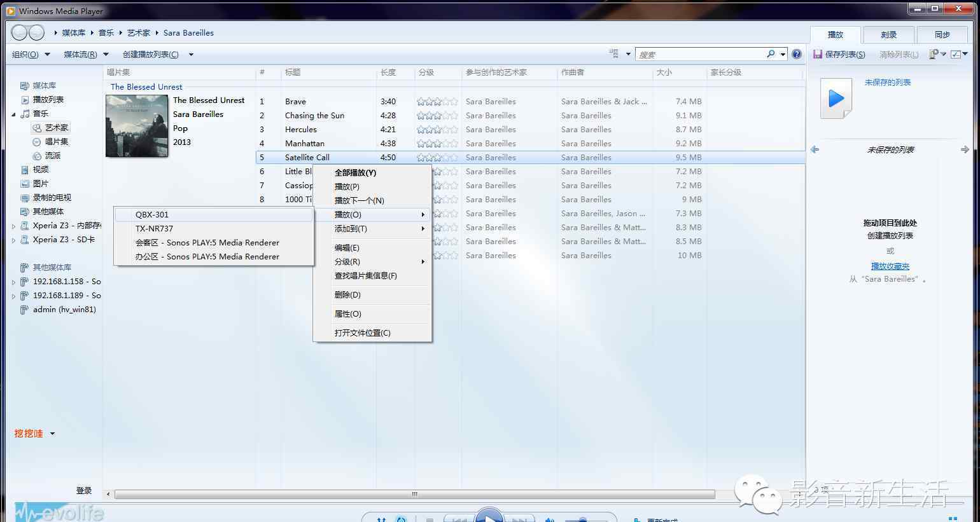The image size is (980, 522).
Task: Choose 查找唱片集信息(F) from the context menu
Action: 373,275
